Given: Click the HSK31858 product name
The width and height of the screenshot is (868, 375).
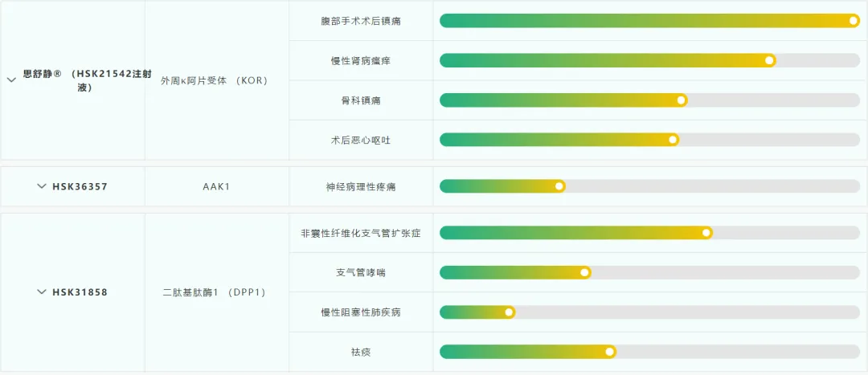Looking at the screenshot, I should point(80,292).
